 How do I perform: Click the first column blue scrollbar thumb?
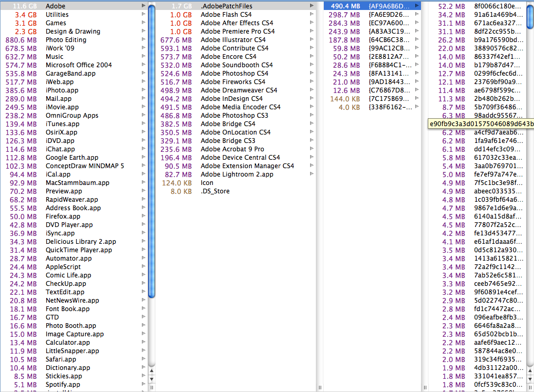pyautogui.click(x=151, y=151)
